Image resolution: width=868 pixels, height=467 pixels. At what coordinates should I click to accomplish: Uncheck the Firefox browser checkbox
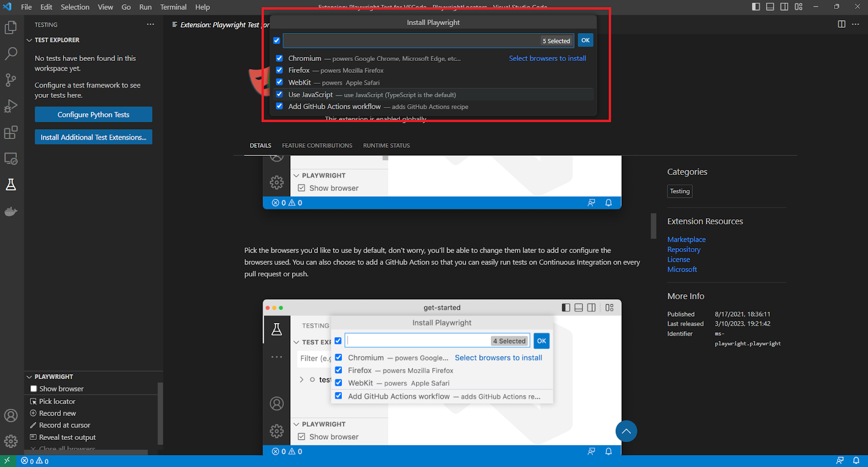pyautogui.click(x=279, y=70)
